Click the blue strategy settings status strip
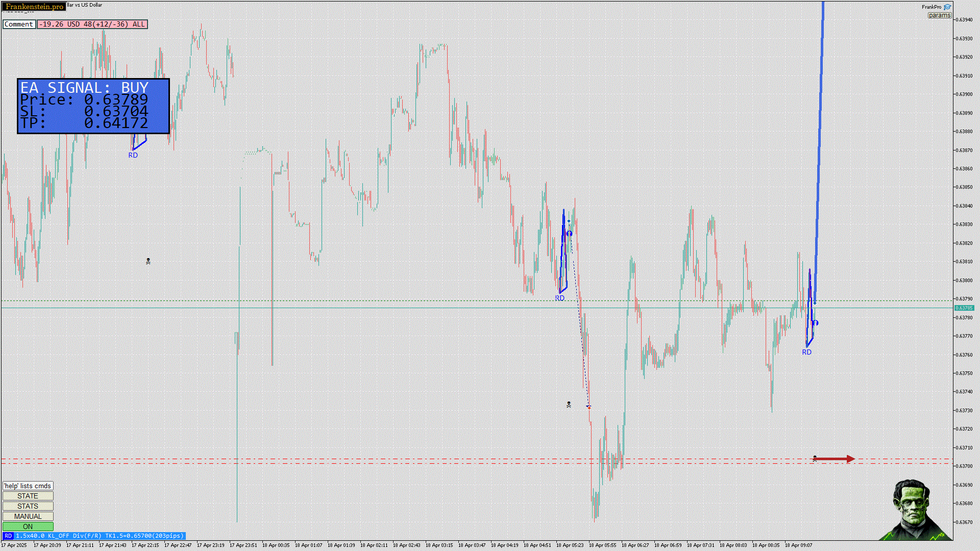 [x=100, y=536]
